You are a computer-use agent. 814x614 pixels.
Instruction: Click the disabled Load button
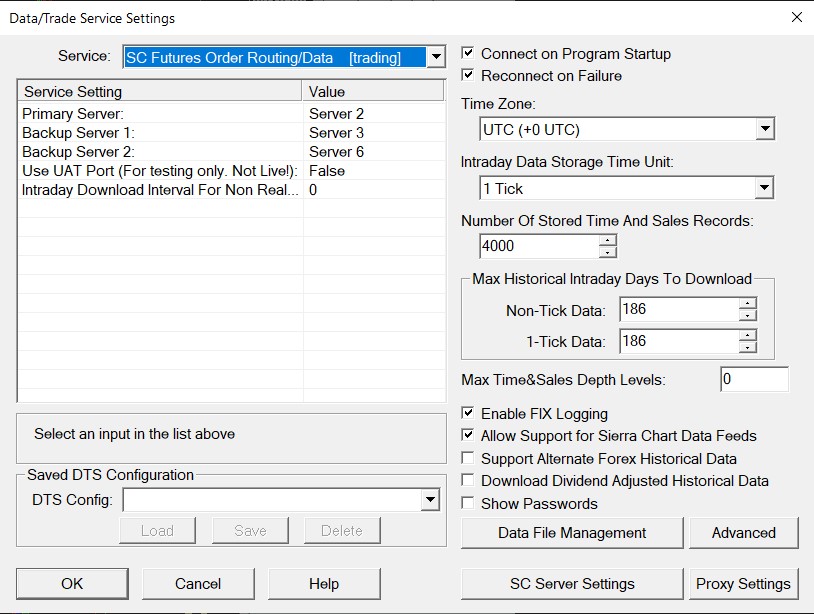(x=157, y=530)
